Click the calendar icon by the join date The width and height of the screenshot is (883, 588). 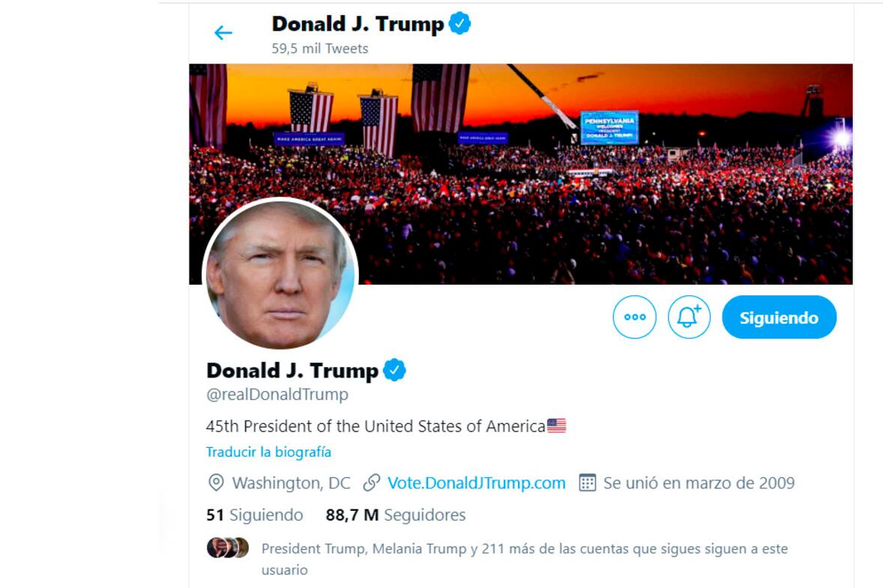(588, 483)
